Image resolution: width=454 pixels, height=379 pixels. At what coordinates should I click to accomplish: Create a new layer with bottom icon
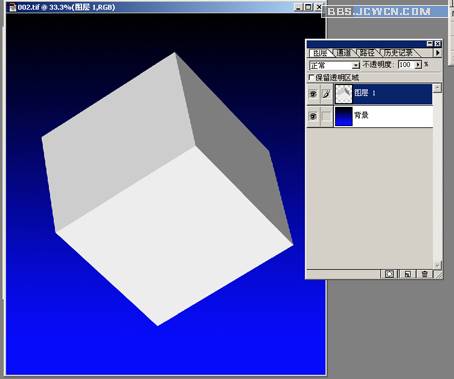click(x=407, y=274)
